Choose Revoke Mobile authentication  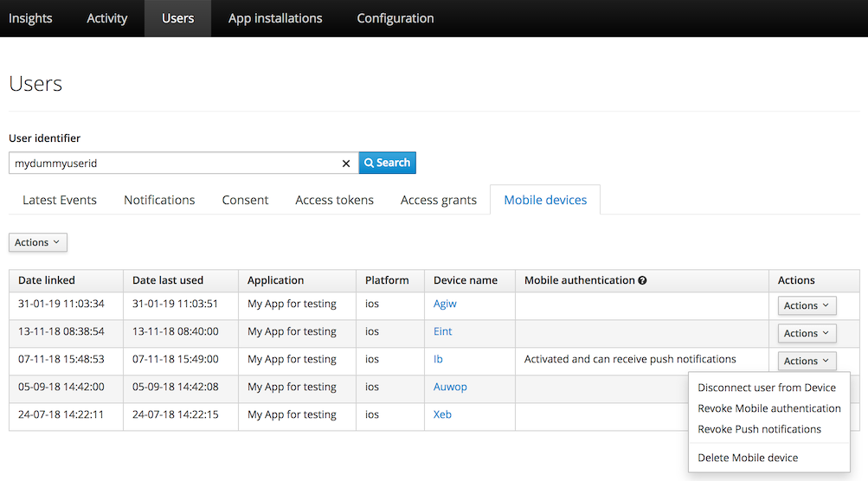pos(768,408)
